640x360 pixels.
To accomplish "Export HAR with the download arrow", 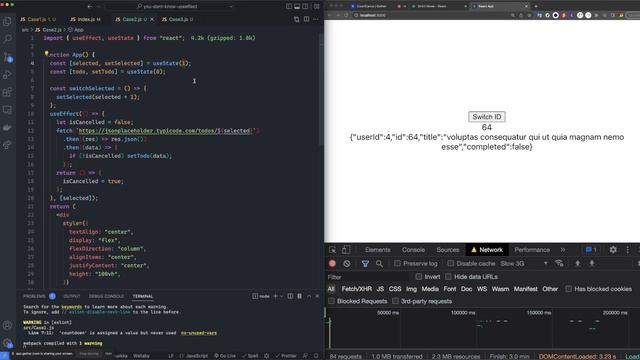I will [592, 263].
